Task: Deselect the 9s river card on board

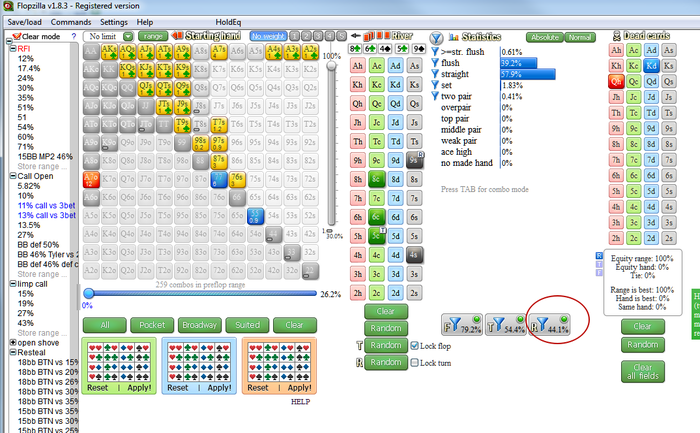Action: click(414, 160)
